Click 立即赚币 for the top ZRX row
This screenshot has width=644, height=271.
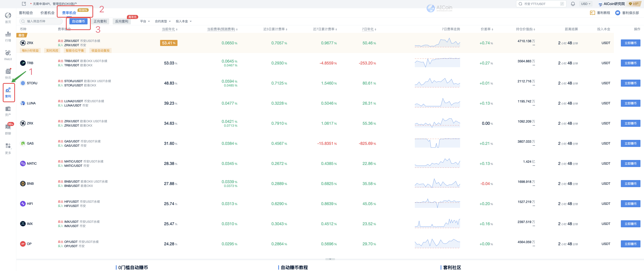point(630,43)
